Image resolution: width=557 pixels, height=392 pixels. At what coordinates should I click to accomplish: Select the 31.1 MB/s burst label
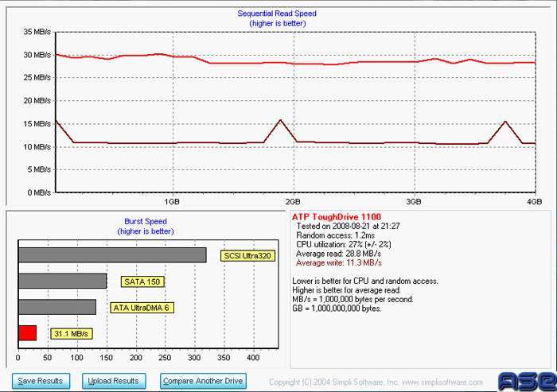[x=72, y=334]
